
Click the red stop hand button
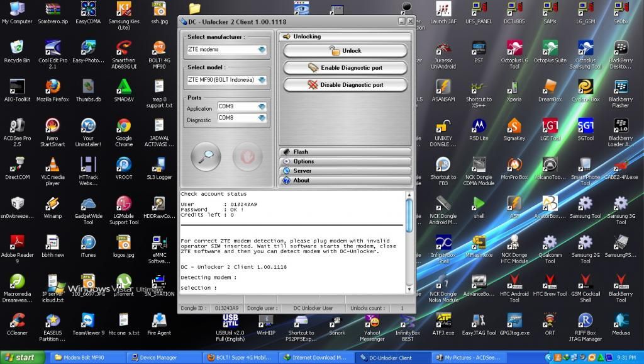247,157
